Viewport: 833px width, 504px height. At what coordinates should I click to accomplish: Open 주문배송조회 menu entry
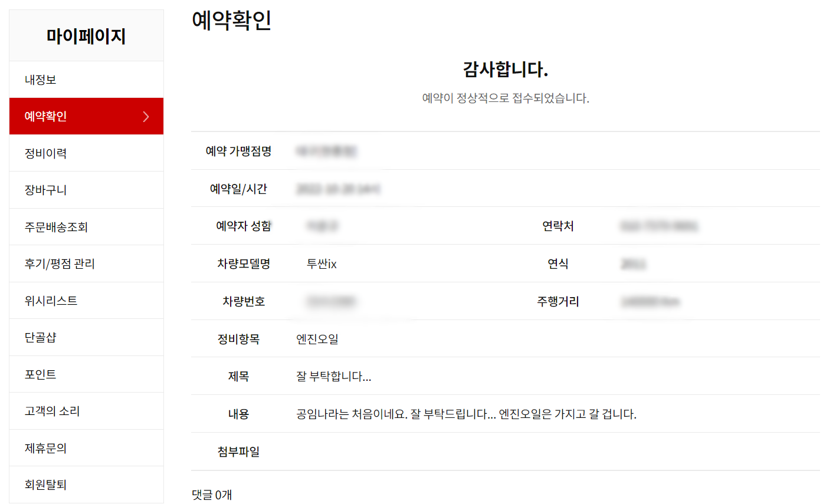[x=86, y=227]
